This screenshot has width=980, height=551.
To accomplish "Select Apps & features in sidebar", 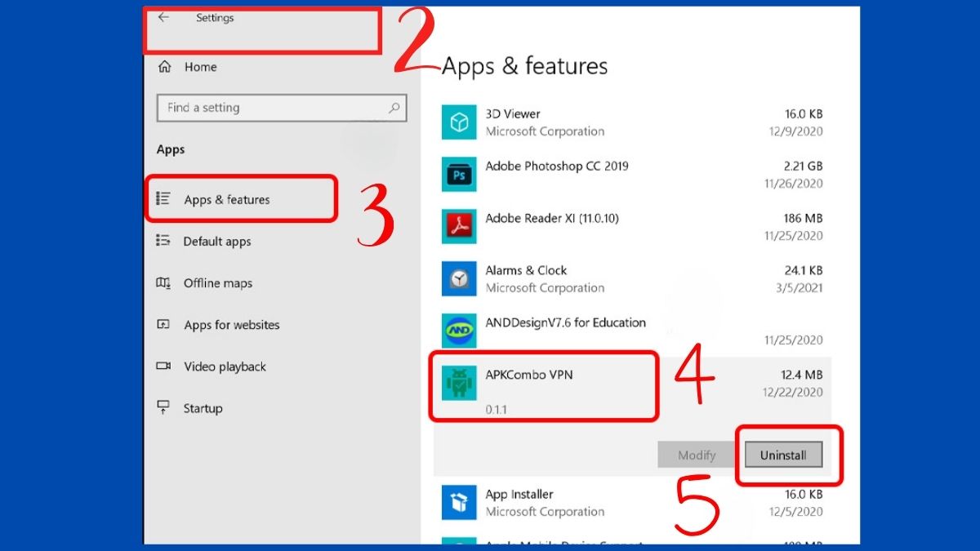I will tap(226, 199).
